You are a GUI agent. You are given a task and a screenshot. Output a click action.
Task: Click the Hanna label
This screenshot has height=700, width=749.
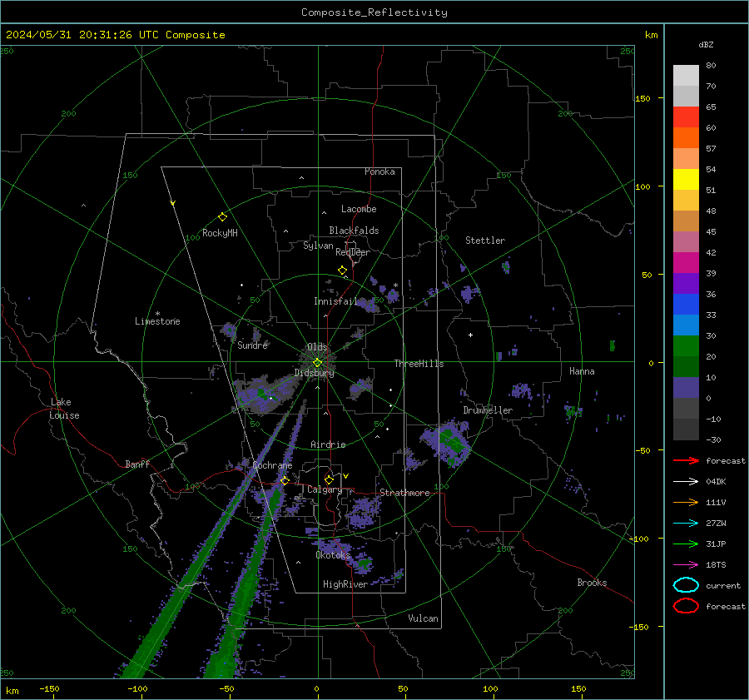pos(582,371)
